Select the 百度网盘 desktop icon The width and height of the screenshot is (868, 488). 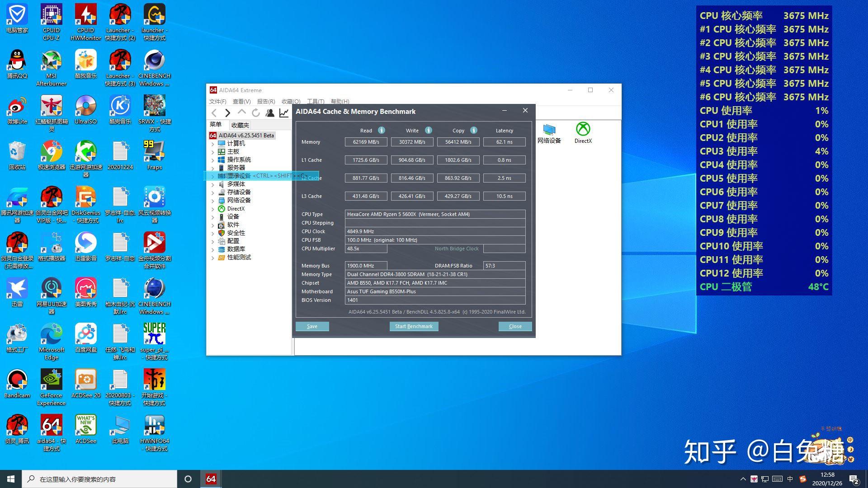point(85,338)
